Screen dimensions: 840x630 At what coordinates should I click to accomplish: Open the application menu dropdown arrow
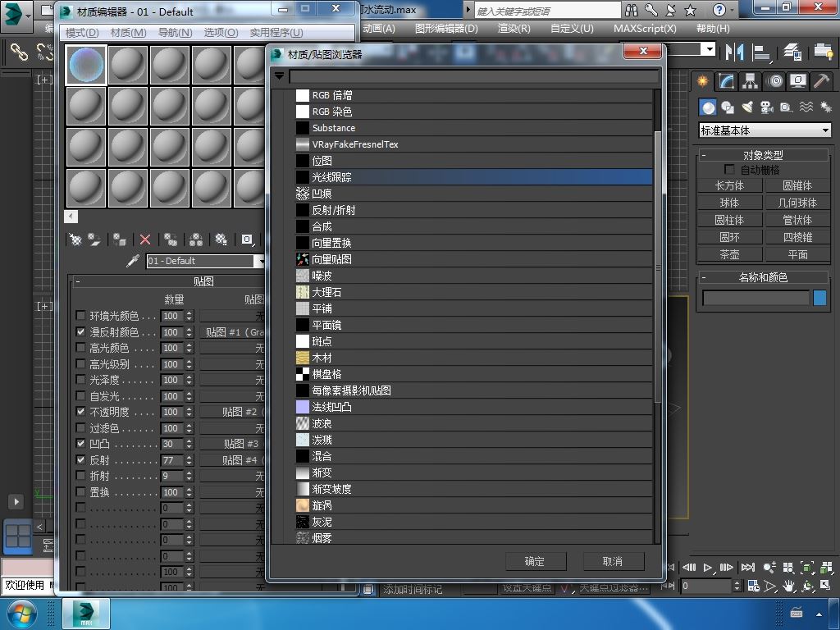tap(27, 16)
